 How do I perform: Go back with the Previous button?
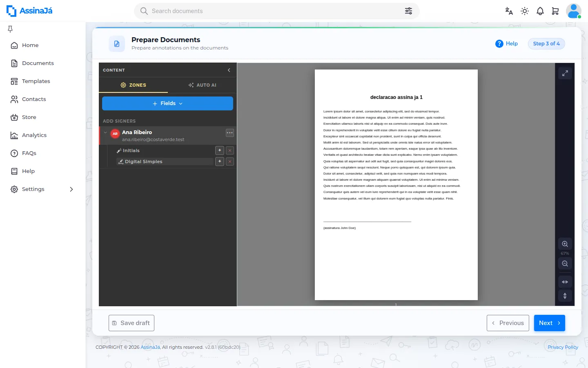pos(508,323)
